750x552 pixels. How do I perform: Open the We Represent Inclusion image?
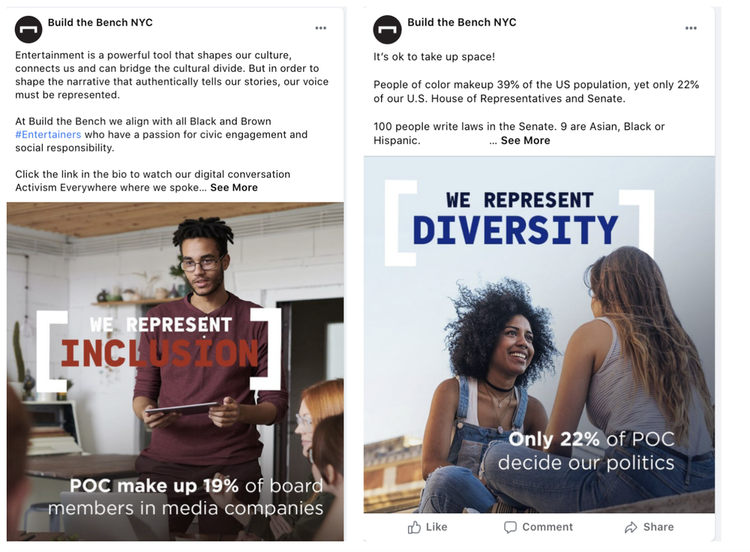click(175, 372)
